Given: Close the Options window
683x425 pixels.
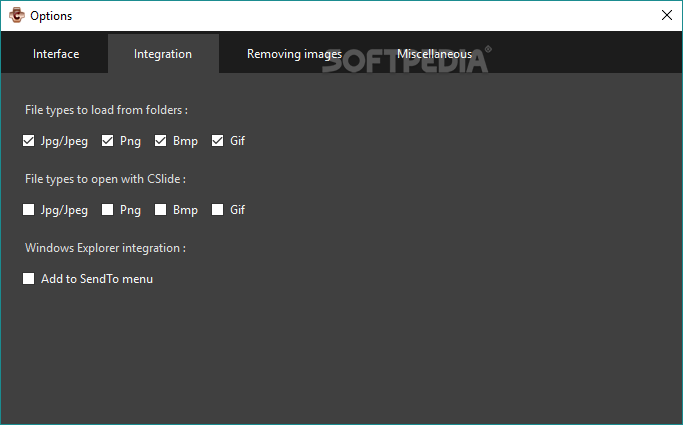Looking at the screenshot, I should 666,15.
